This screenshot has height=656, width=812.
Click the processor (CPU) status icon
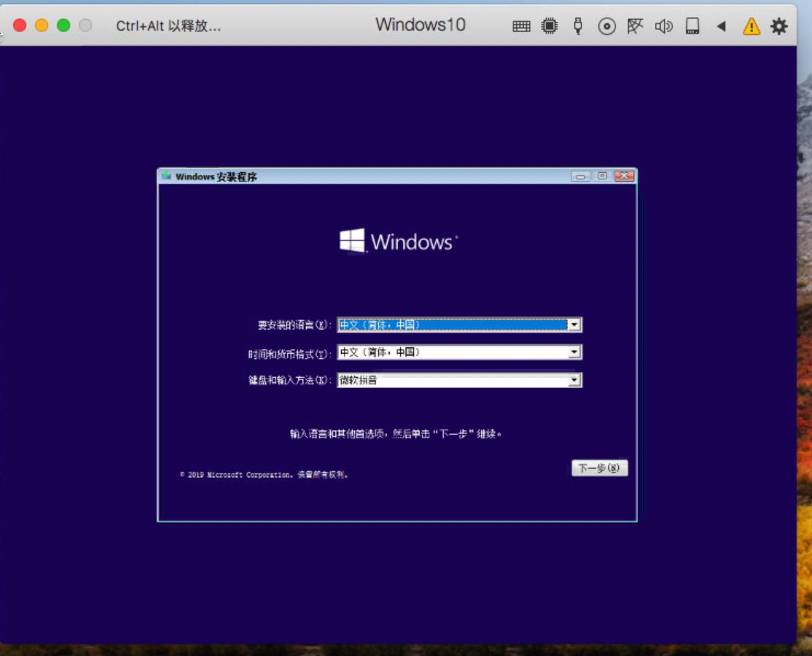pos(548,26)
